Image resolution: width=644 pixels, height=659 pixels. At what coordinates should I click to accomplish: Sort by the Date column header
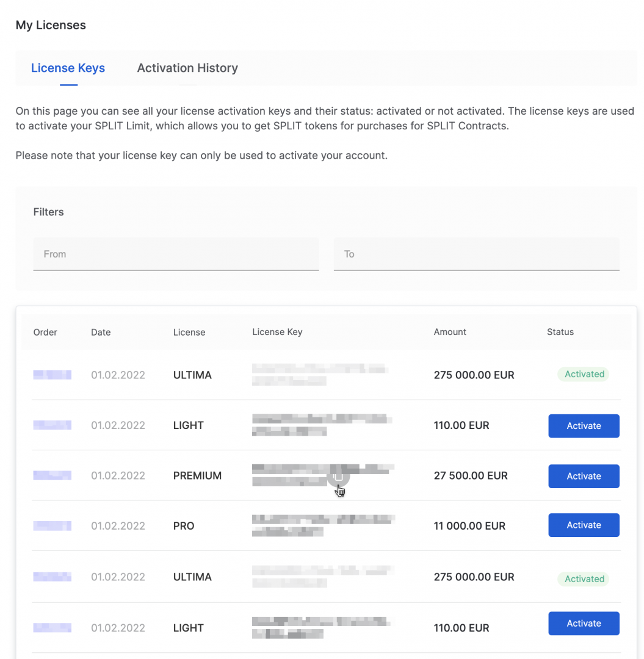(101, 333)
